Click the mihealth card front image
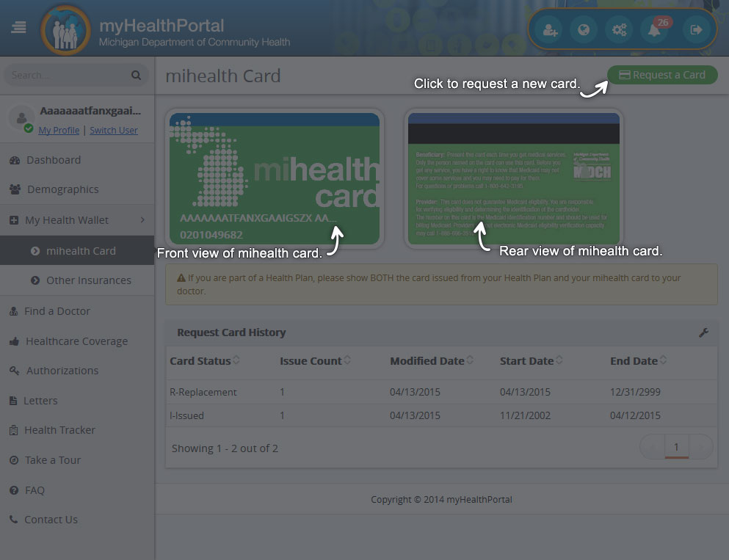729x560 pixels. click(275, 179)
